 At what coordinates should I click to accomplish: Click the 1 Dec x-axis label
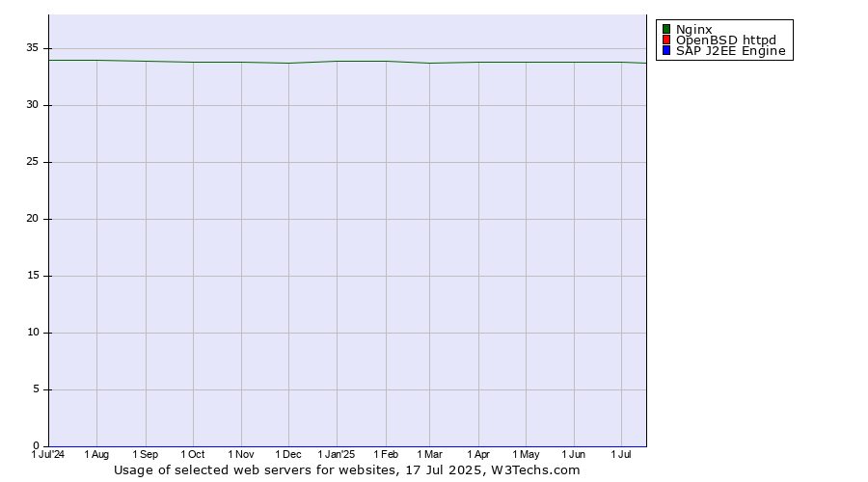[x=288, y=454]
